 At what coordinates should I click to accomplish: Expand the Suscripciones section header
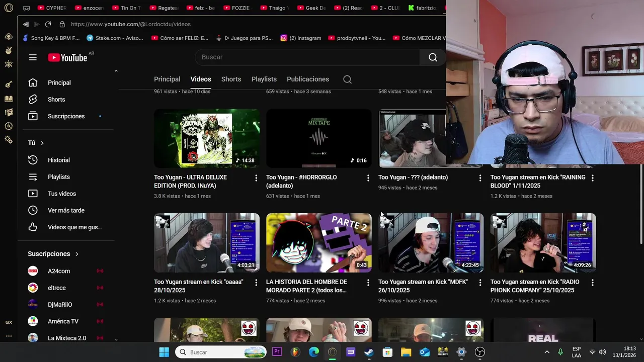[x=53, y=254]
